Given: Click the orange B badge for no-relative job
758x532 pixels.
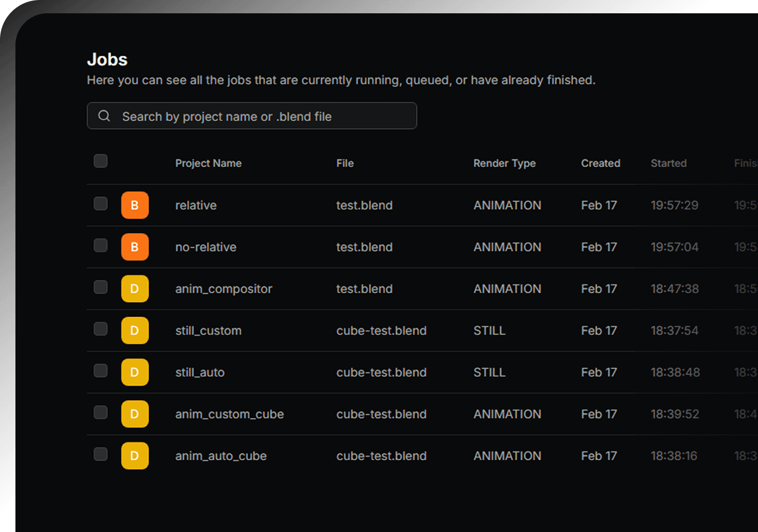Looking at the screenshot, I should [x=135, y=247].
